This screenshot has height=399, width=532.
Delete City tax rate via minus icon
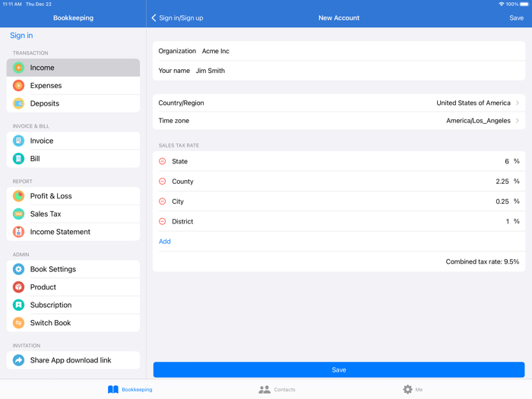[163, 201]
